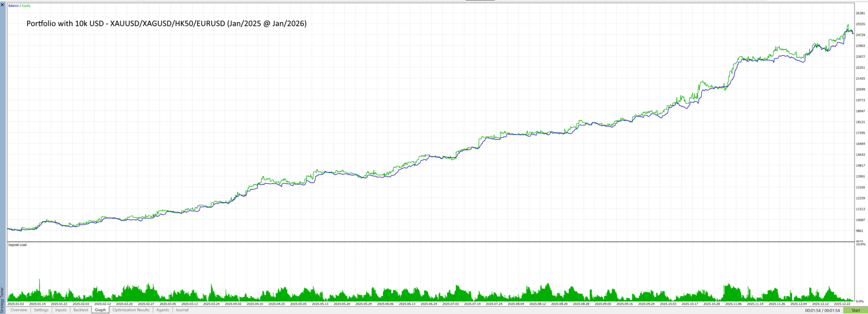Open the Optimization Results tab

(131, 310)
